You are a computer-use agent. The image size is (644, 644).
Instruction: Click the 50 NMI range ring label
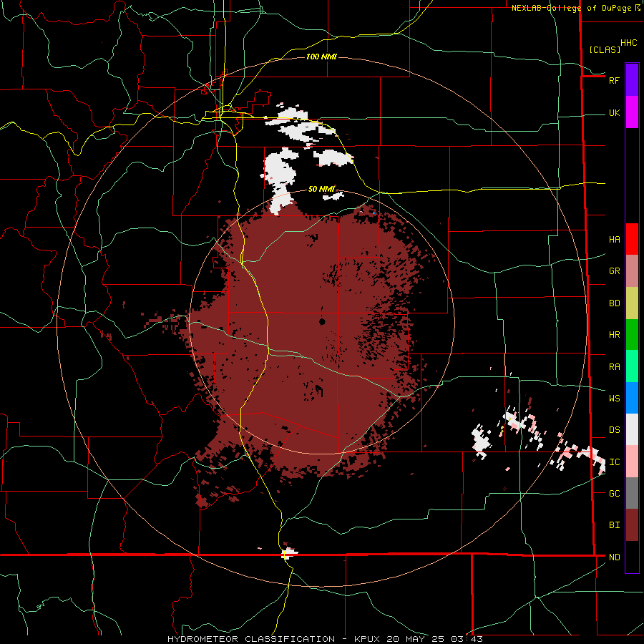[321, 189]
